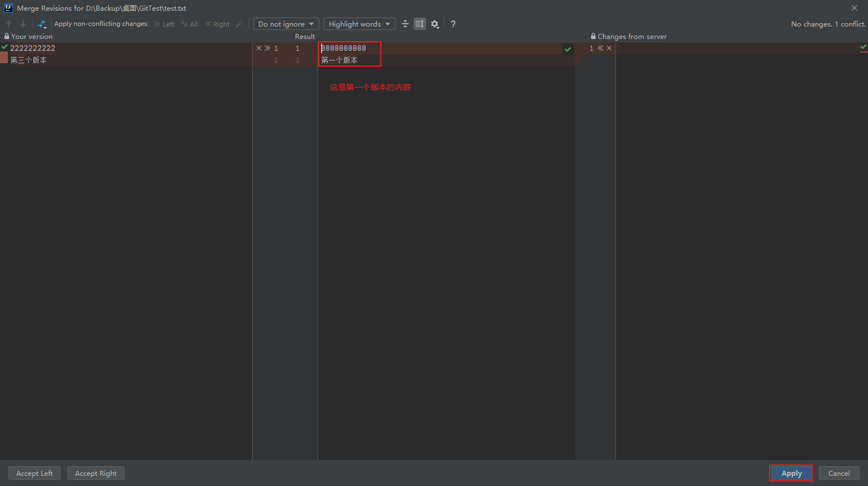Click green checkmark in right pane
This screenshot has width=868, height=486.
863,47
